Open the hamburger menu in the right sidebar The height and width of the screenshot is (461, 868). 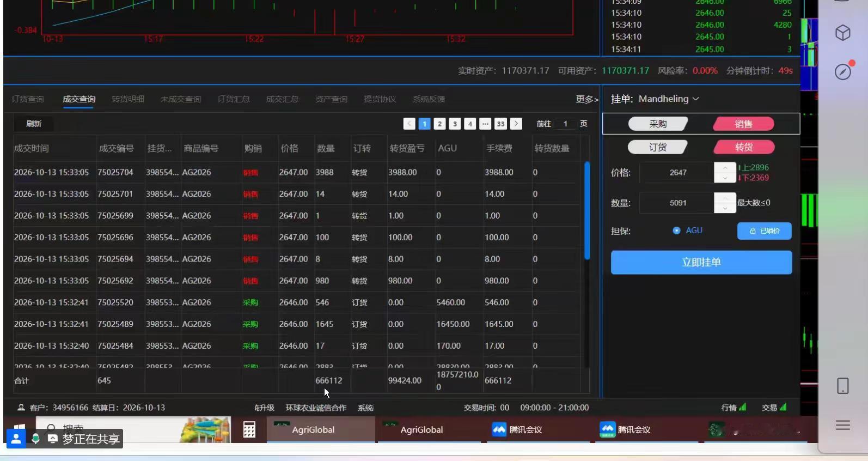click(x=842, y=425)
